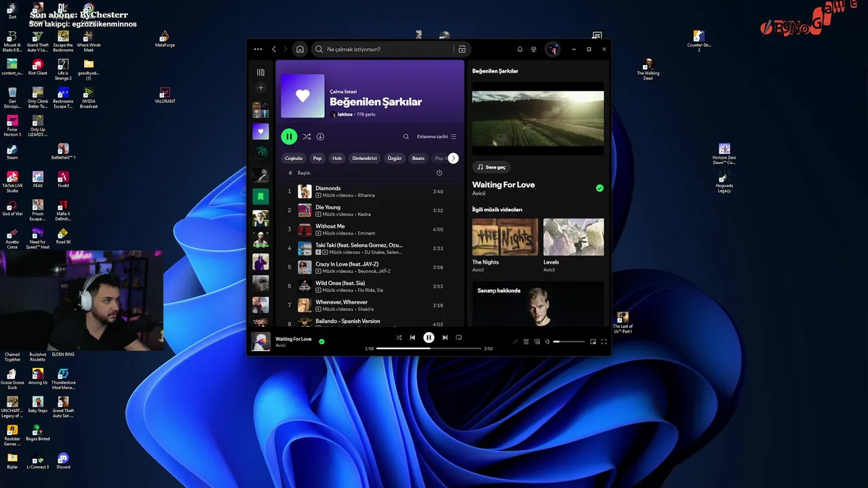The width and height of the screenshot is (868, 488).
Task: Open the mini player icon
Action: [x=593, y=342]
